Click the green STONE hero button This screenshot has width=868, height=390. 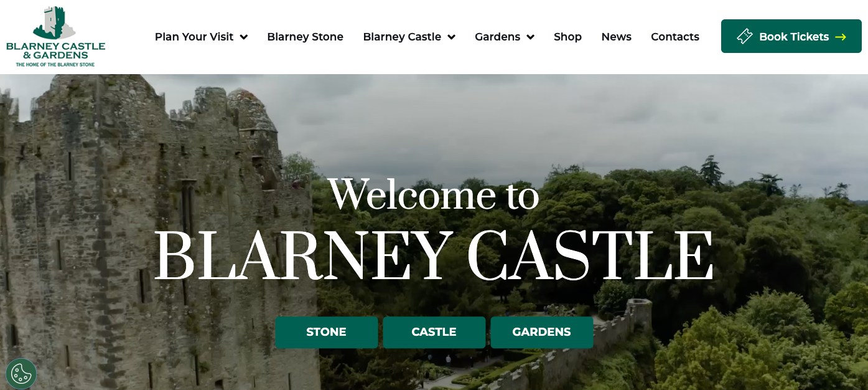pyautogui.click(x=326, y=332)
